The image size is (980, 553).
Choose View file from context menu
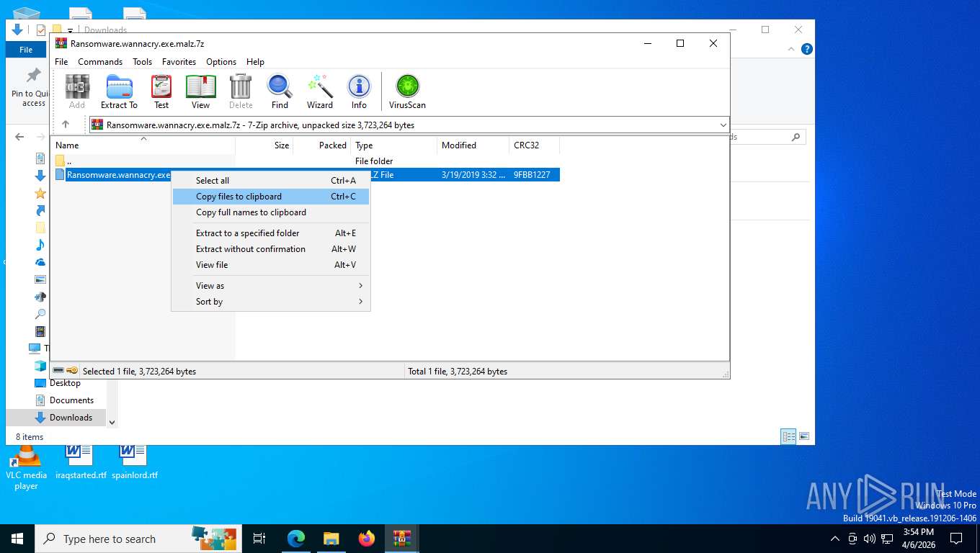tap(271, 265)
